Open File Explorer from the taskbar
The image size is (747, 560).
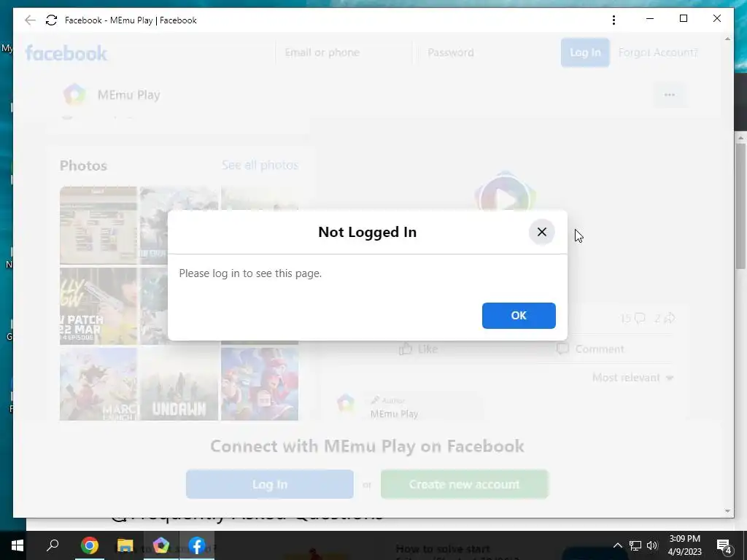tap(125, 545)
